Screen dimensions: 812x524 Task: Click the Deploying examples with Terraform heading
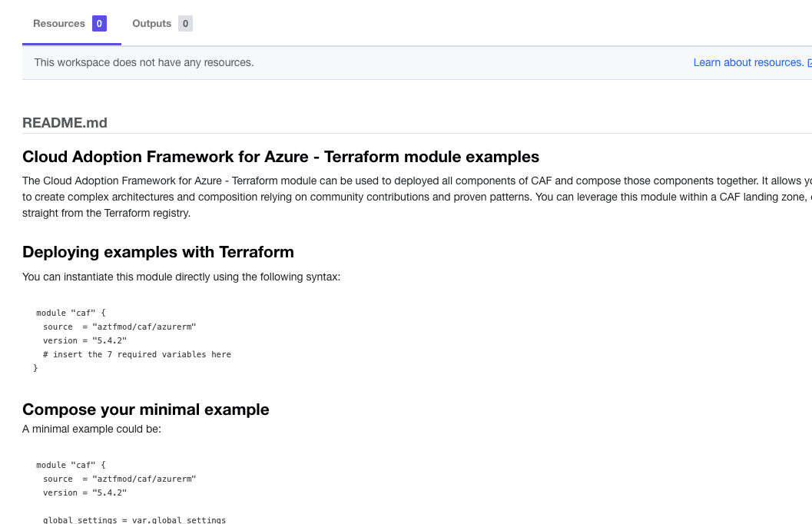157,252
